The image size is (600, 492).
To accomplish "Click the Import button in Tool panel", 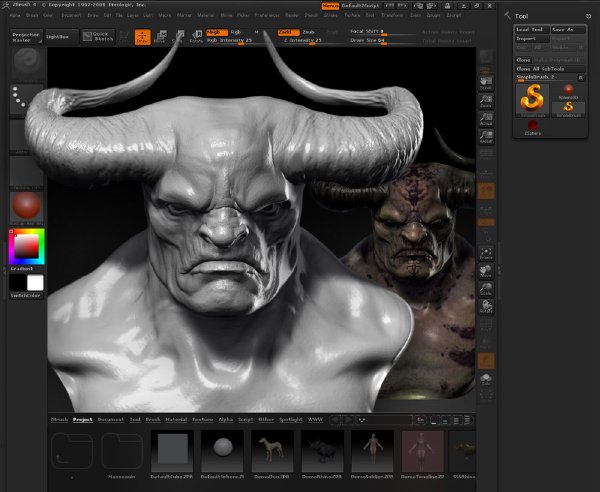I will tap(532, 39).
